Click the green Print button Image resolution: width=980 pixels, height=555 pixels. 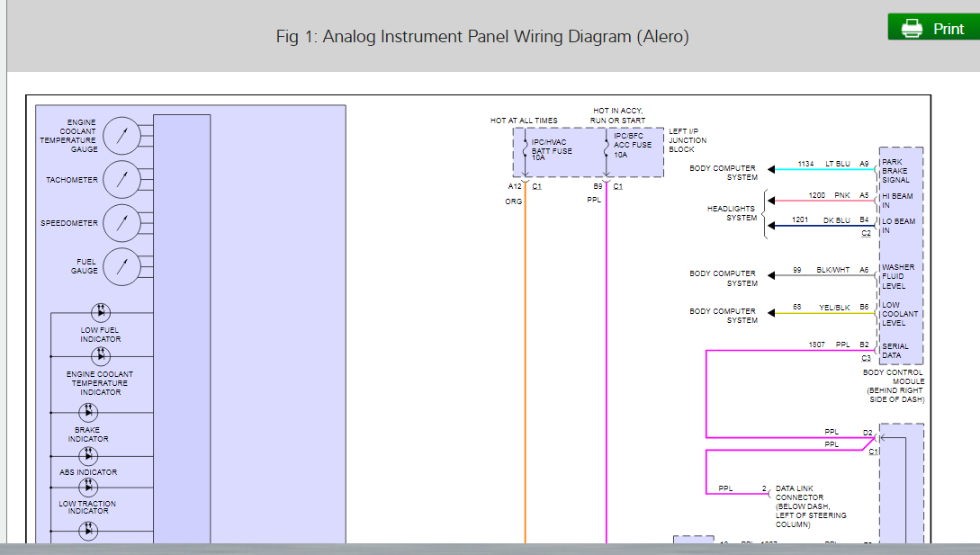pyautogui.click(x=934, y=27)
